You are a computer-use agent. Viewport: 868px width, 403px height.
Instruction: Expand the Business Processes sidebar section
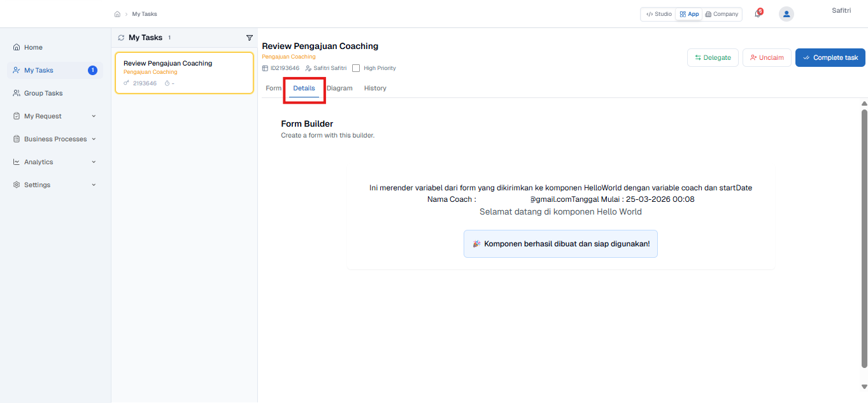click(x=56, y=139)
